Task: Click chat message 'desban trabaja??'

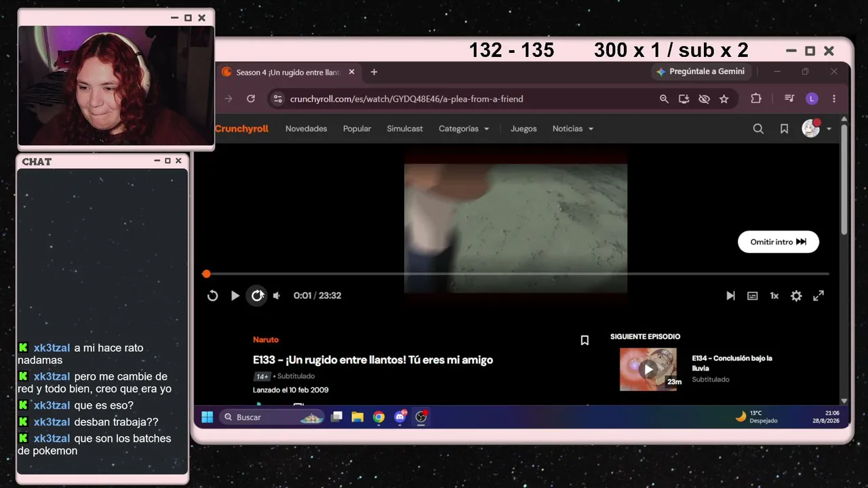Action: 116,422
